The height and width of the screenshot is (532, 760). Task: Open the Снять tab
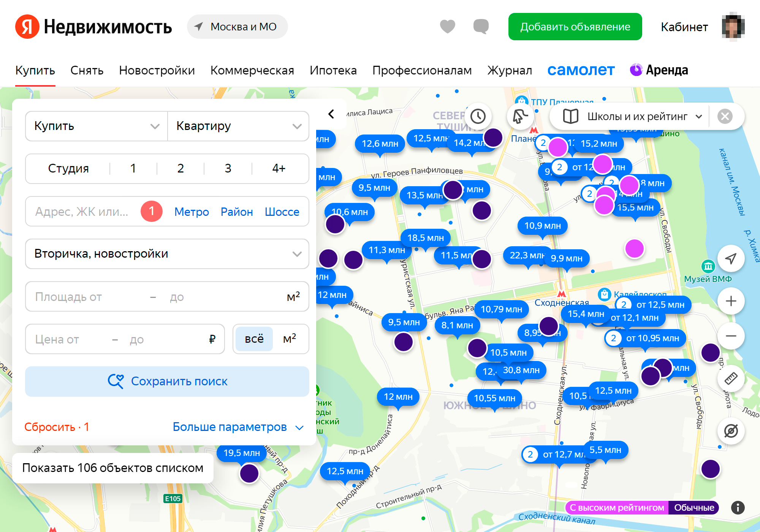pyautogui.click(x=87, y=70)
